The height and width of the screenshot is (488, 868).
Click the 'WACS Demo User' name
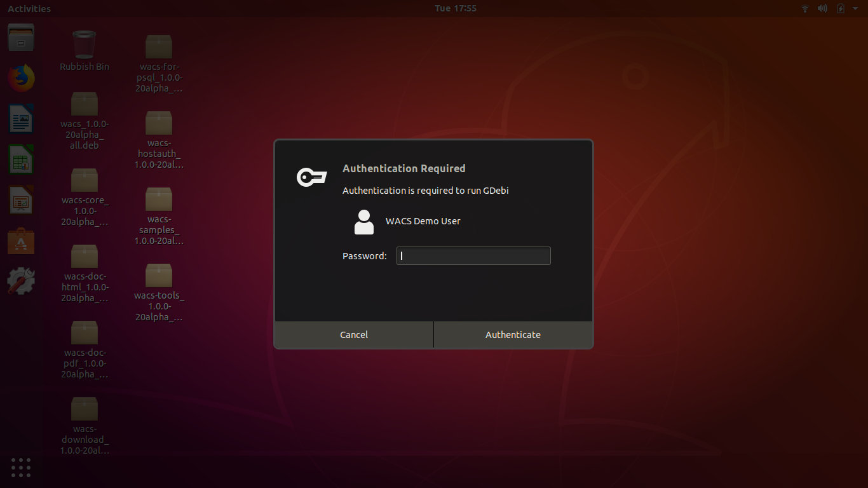coord(423,221)
